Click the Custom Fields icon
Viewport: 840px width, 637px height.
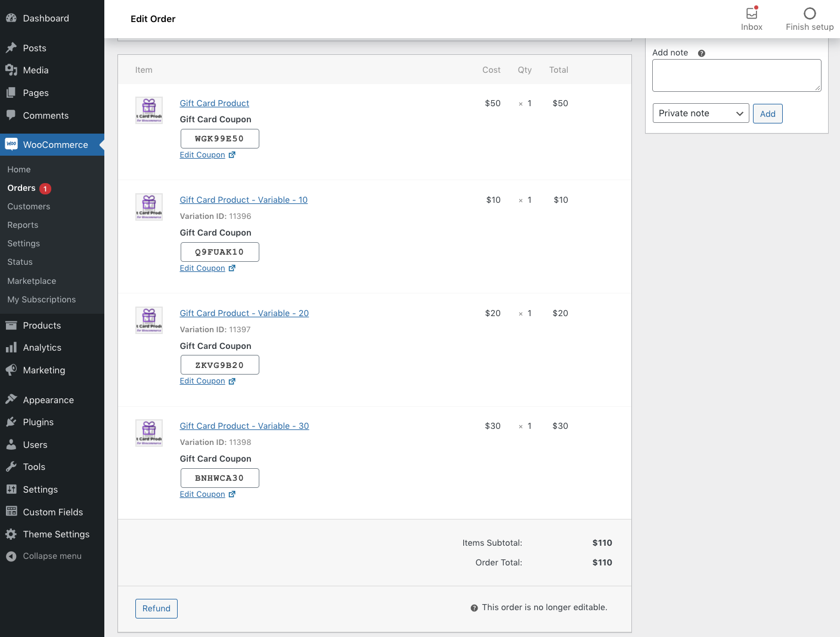point(11,512)
